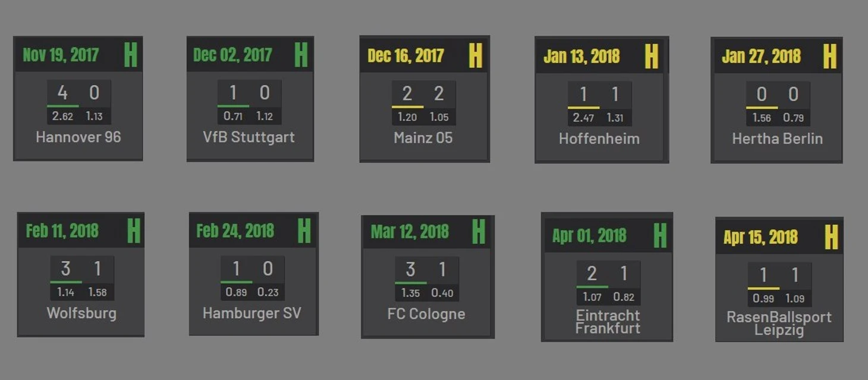Click the Mainz 05 team label
Image resolution: width=868 pixels, height=380 pixels.
[423, 138]
